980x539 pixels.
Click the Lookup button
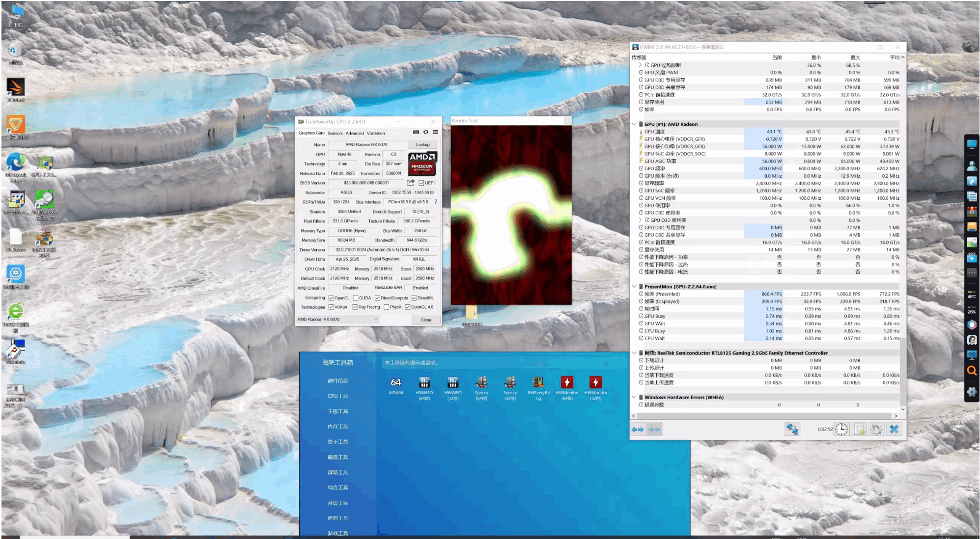pyautogui.click(x=422, y=145)
